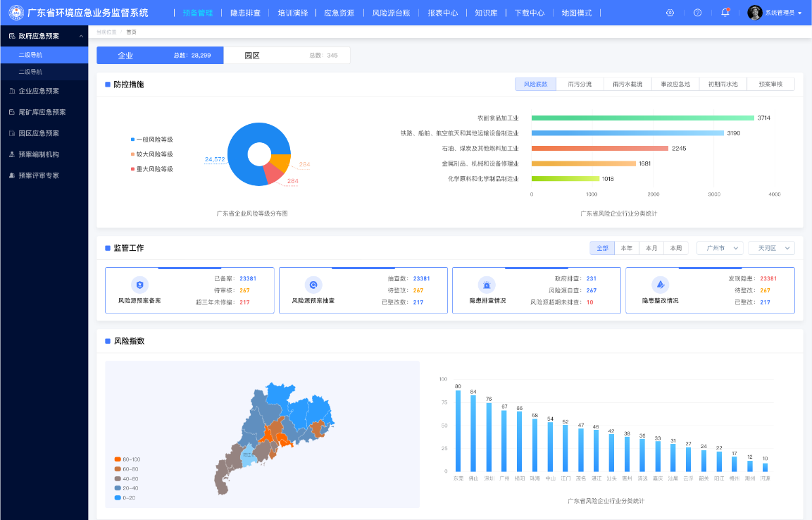Click the 风险源预案抽查 search icon
The height and width of the screenshot is (520, 812).
[x=313, y=285]
